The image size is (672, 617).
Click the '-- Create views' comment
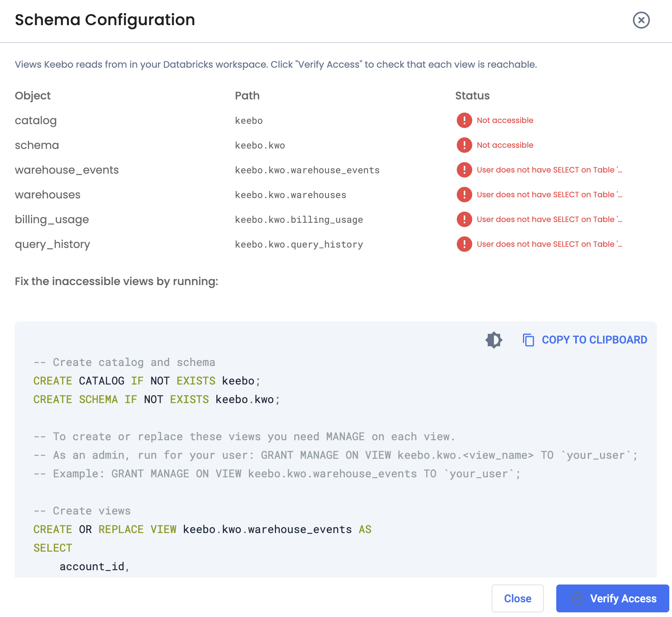pos(82,511)
